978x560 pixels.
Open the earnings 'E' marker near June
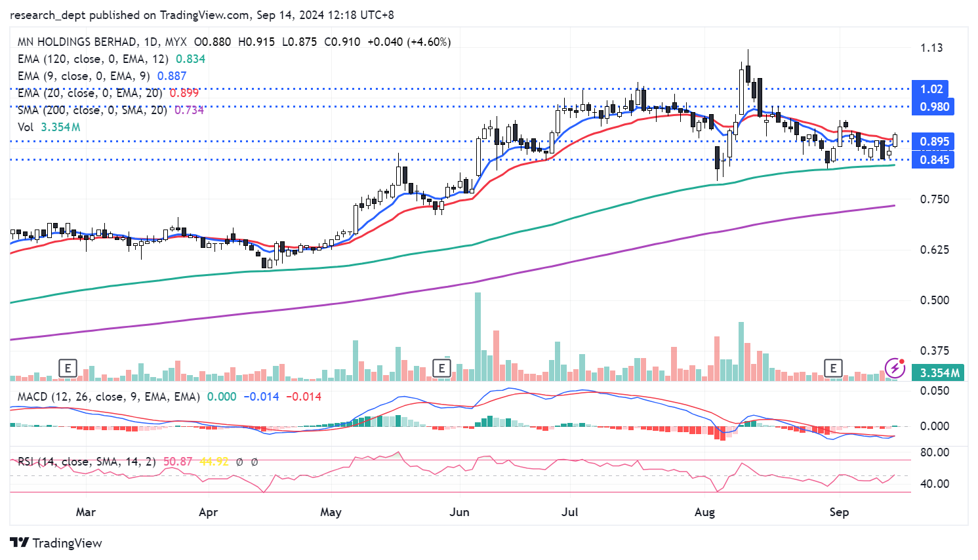441,369
